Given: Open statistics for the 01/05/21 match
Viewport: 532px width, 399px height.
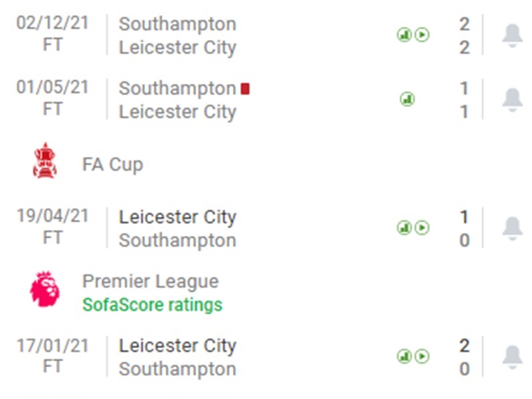Looking at the screenshot, I should point(406,98).
